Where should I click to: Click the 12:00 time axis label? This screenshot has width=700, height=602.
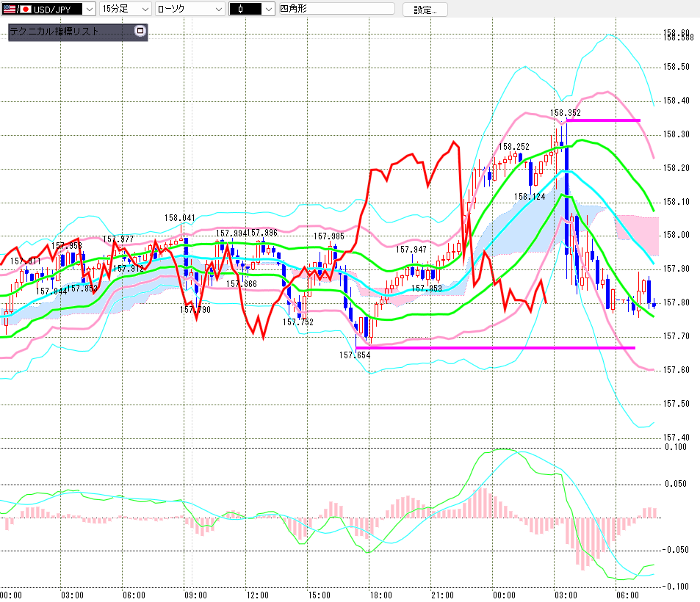tap(258, 595)
